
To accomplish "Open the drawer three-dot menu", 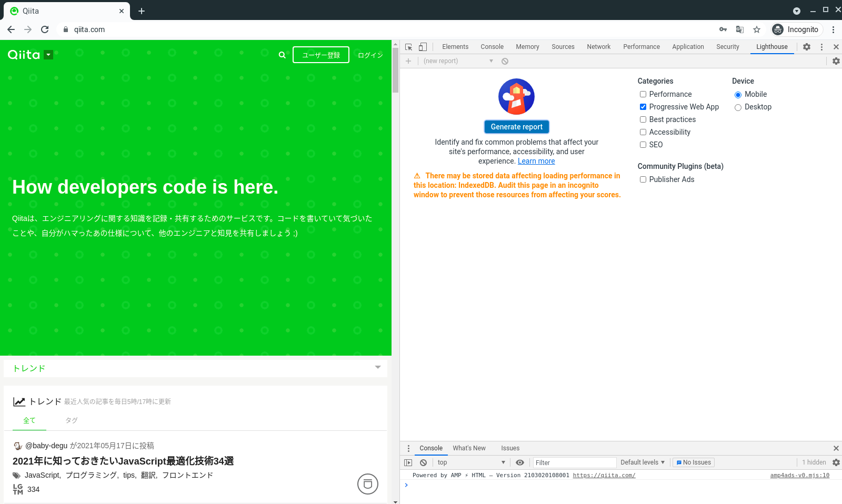I will pos(408,448).
